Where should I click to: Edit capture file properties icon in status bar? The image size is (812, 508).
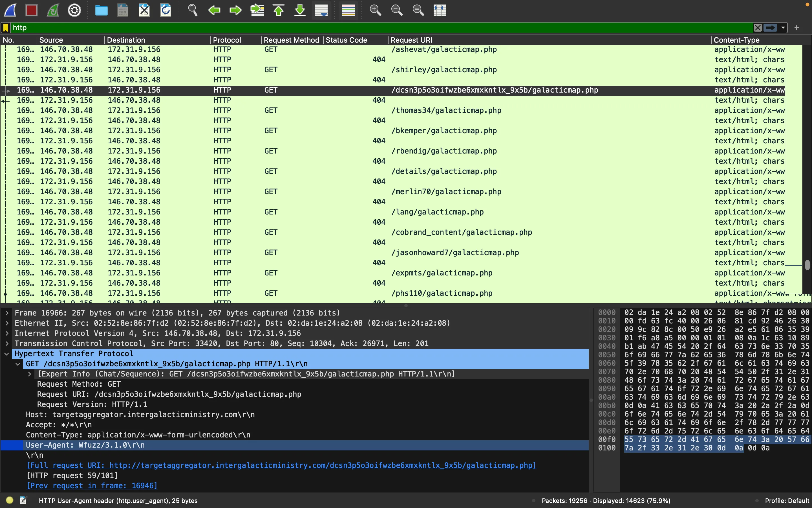(x=23, y=500)
